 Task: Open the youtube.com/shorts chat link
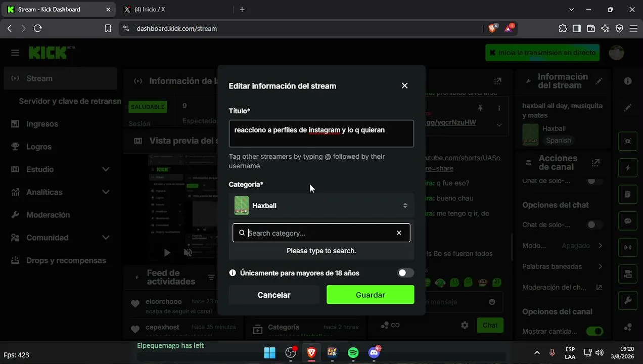(463, 163)
